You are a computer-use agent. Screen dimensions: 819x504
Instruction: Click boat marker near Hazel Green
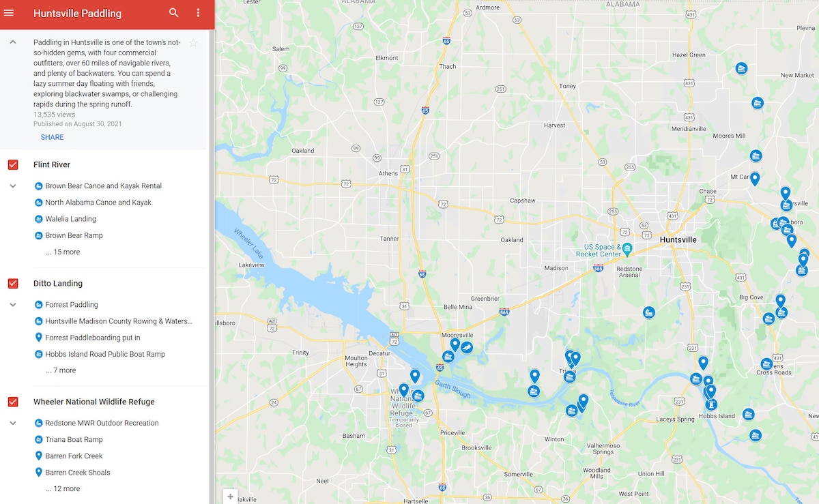pos(741,68)
